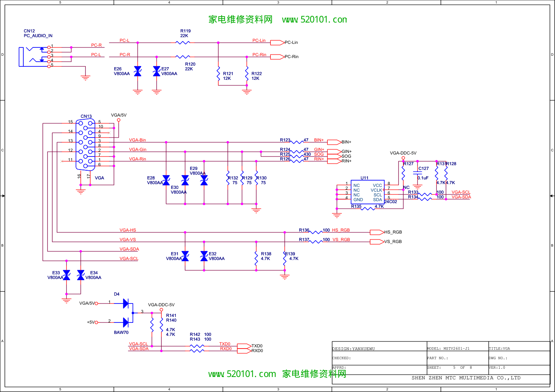Select the E33 diode symbol
Screen dimensions: 555x392
tap(66, 275)
